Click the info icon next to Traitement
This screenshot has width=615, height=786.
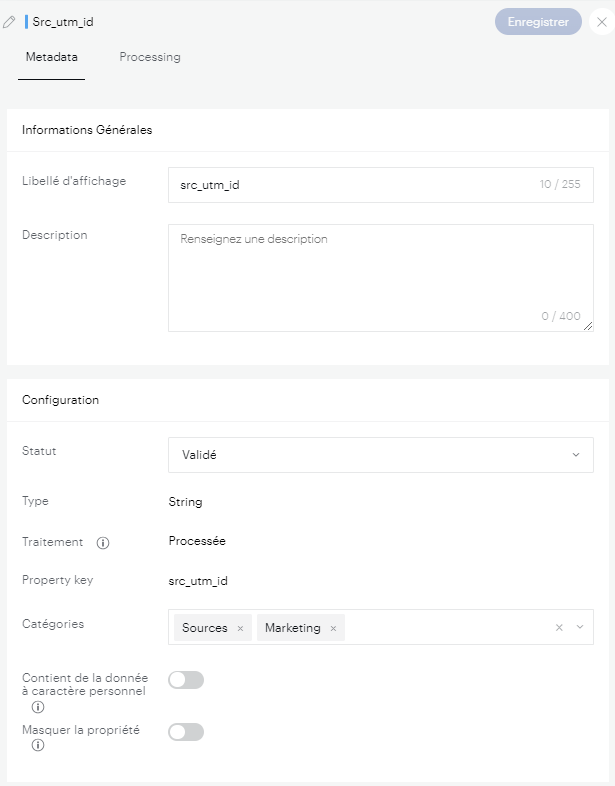tap(102, 543)
